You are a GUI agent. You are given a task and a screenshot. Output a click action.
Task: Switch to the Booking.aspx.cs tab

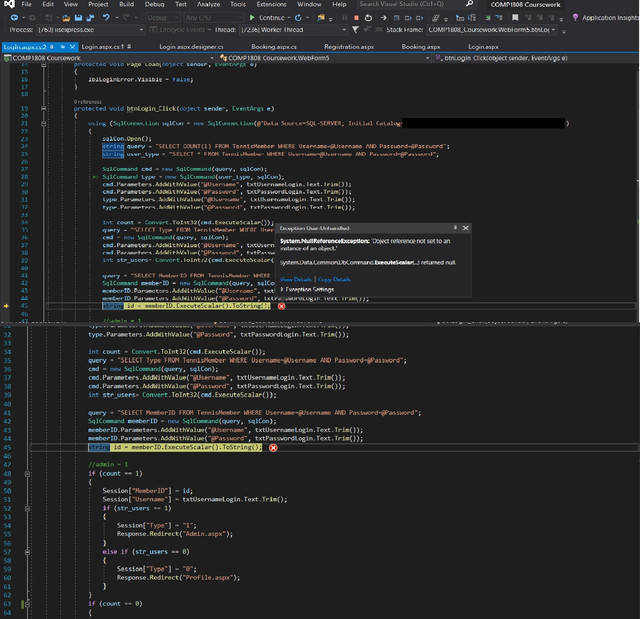pos(274,47)
